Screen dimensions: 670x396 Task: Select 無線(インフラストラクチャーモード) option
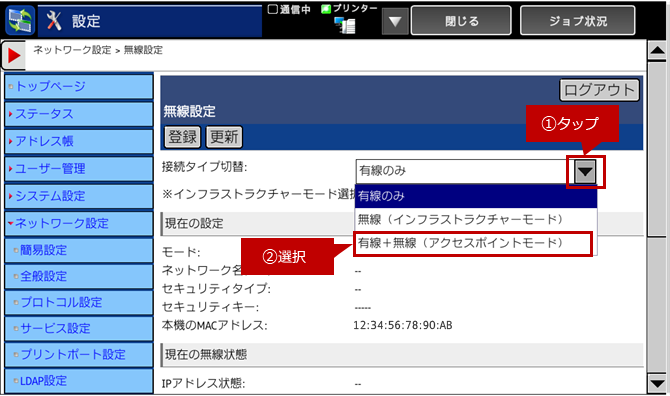[x=476, y=220]
